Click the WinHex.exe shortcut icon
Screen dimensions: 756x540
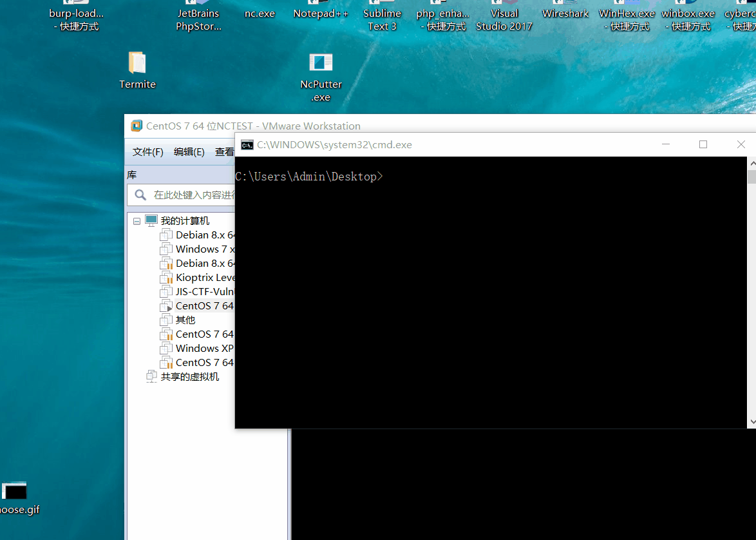[626, 19]
